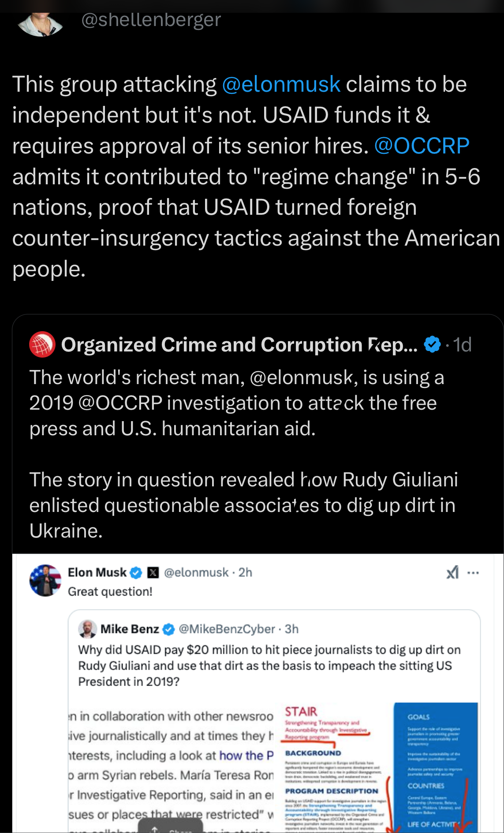
Task: Click Elon Musk's blue verified checkmark
Action: pos(136,572)
